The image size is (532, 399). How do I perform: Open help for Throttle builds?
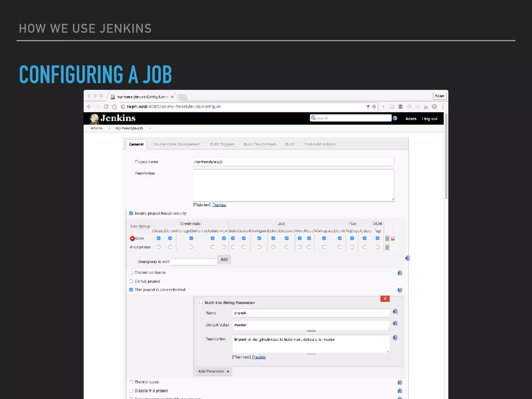400,383
